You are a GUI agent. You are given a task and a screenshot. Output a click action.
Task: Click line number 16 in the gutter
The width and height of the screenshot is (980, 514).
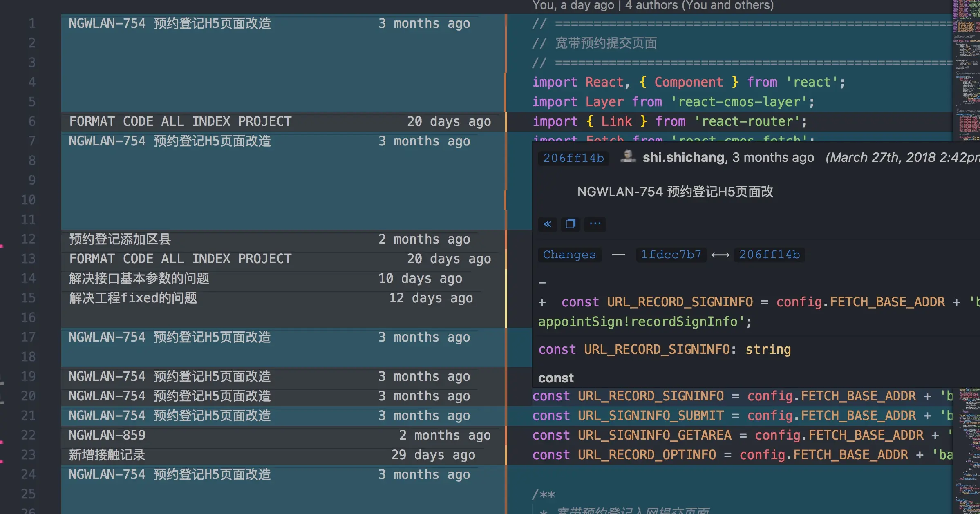(28, 317)
